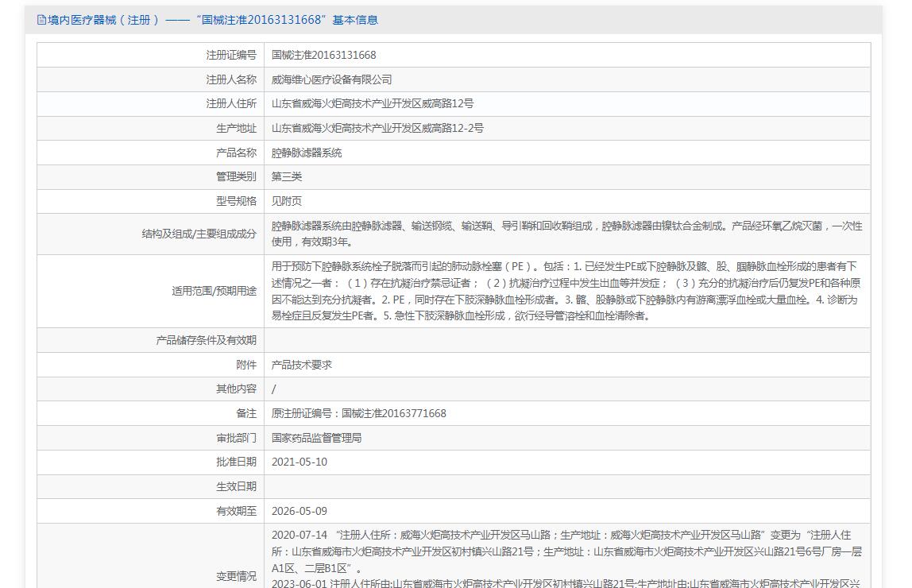The width and height of the screenshot is (912, 588).
Task: Click approval department 国家药品监督管理局
Action: [316, 438]
